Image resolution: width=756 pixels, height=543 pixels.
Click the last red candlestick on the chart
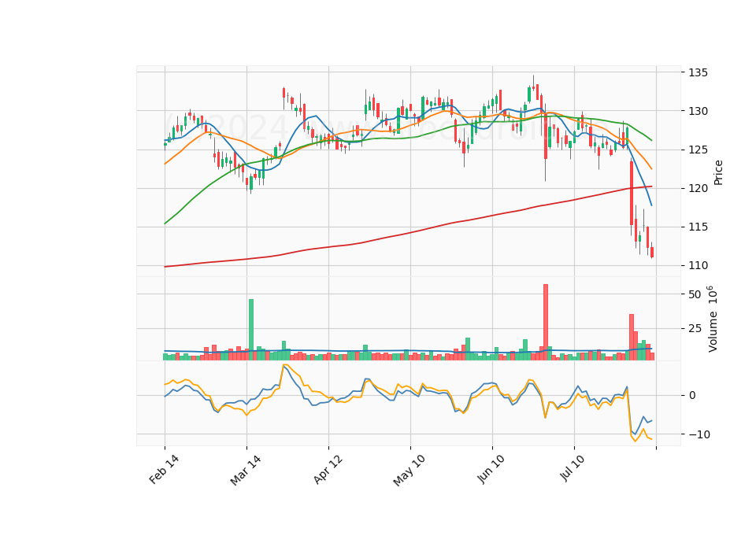pyautogui.click(x=652, y=252)
